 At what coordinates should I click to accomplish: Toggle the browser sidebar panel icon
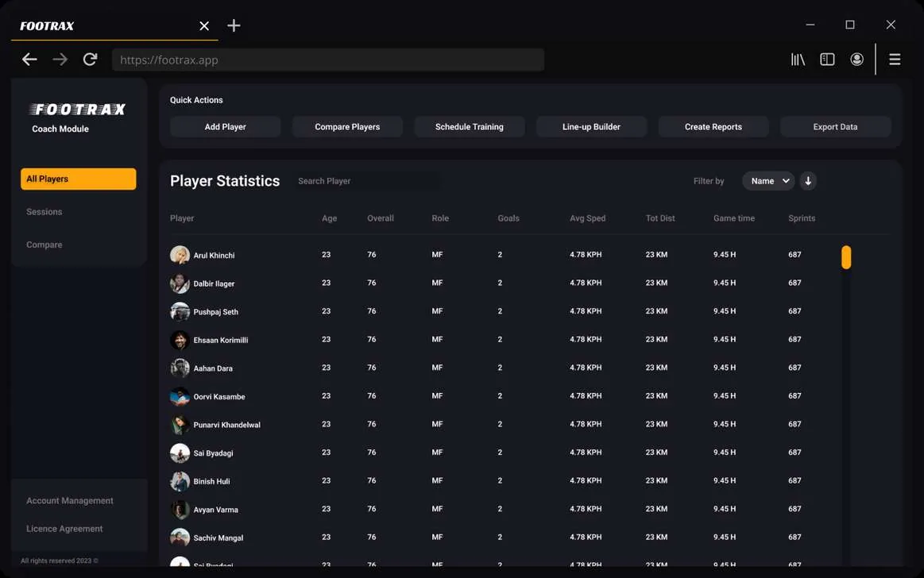827,60
